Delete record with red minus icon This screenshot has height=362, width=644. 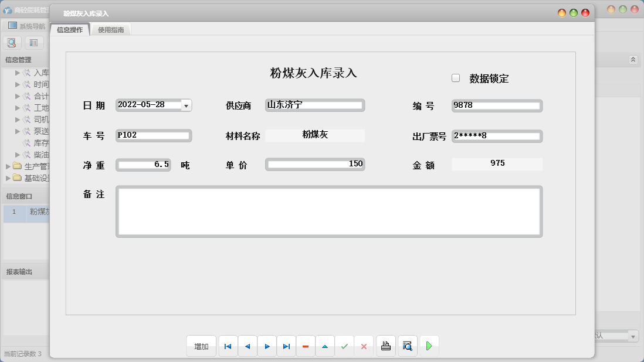tap(306, 346)
